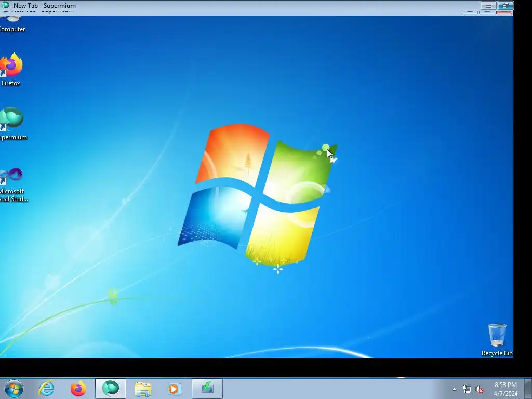Click the Show desktop button on the taskbar
The height and width of the screenshot is (399, 532).
point(528,389)
